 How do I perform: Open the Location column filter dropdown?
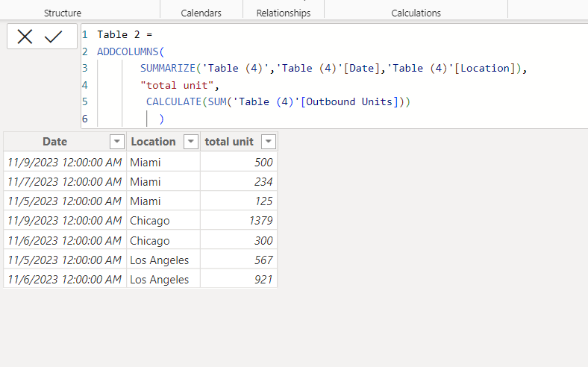(191, 142)
